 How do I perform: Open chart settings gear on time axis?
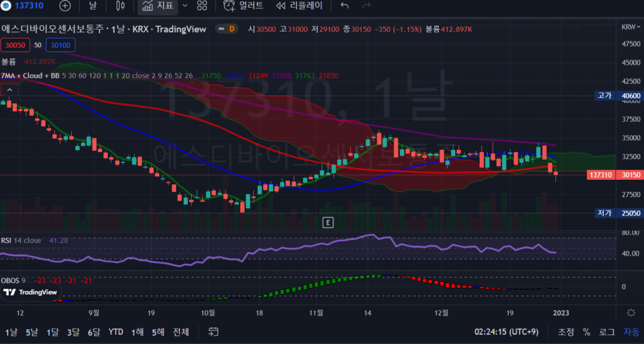point(631,313)
